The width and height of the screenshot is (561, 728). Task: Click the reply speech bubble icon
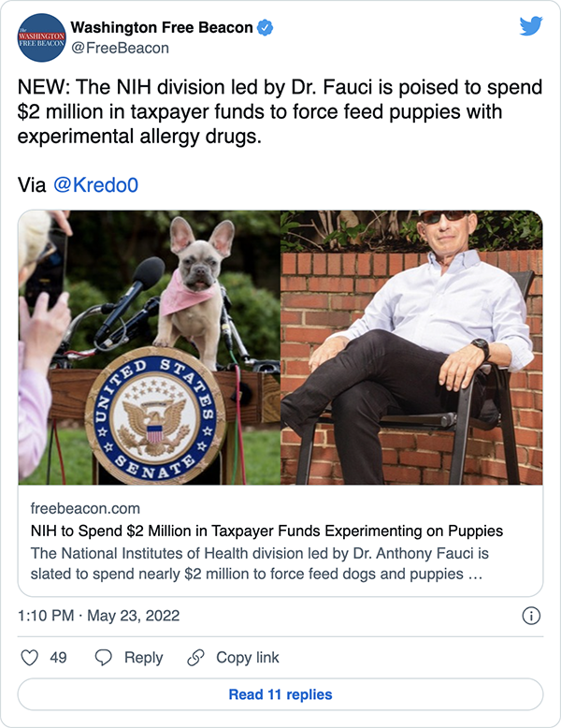pos(105,658)
